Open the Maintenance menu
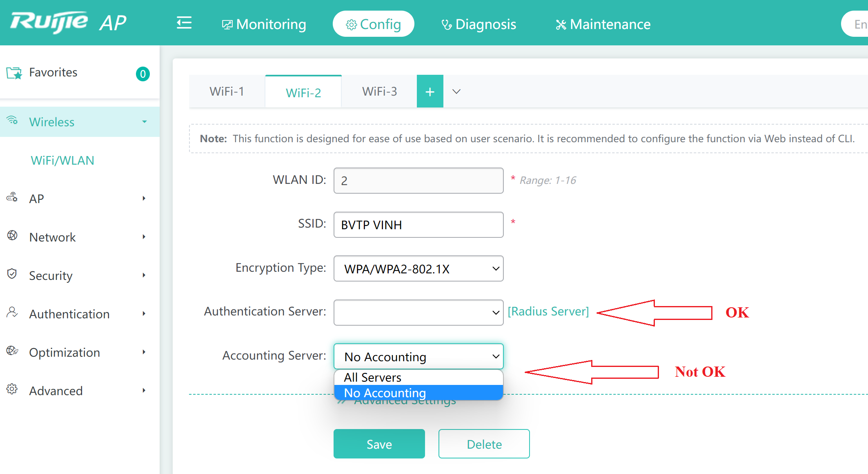The width and height of the screenshot is (868, 474). (603, 24)
